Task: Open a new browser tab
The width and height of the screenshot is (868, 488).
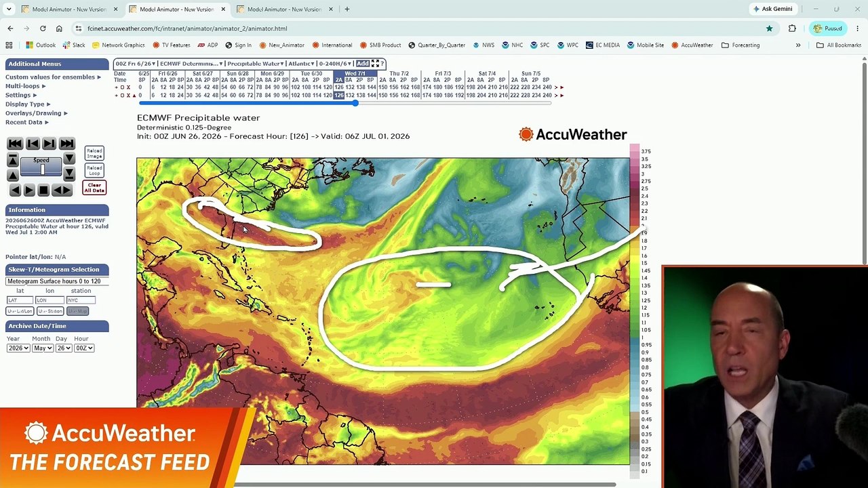Action: [x=347, y=9]
